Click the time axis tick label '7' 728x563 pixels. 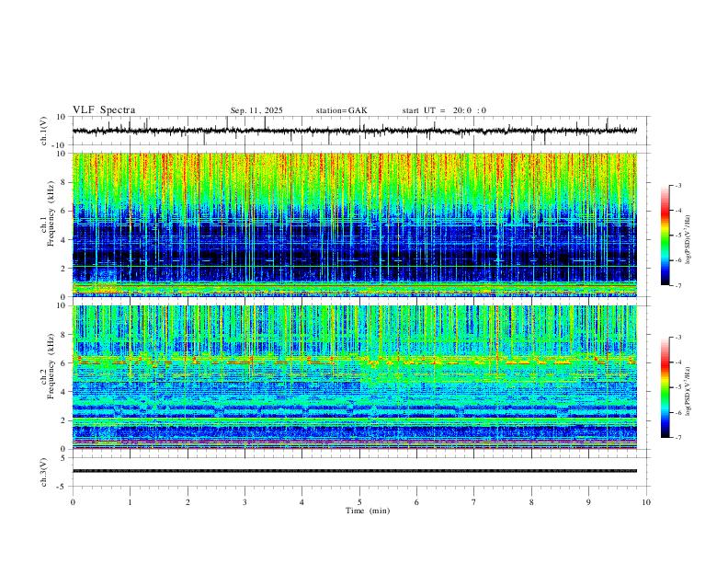pyautogui.click(x=474, y=502)
